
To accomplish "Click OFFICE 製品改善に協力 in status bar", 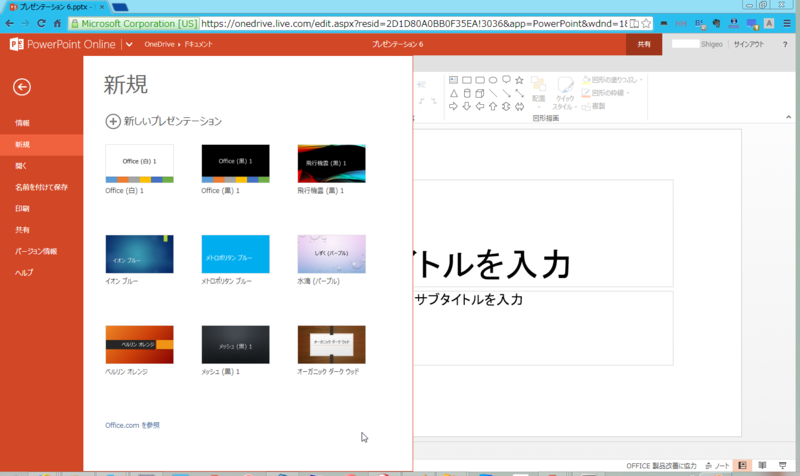I will click(661, 466).
